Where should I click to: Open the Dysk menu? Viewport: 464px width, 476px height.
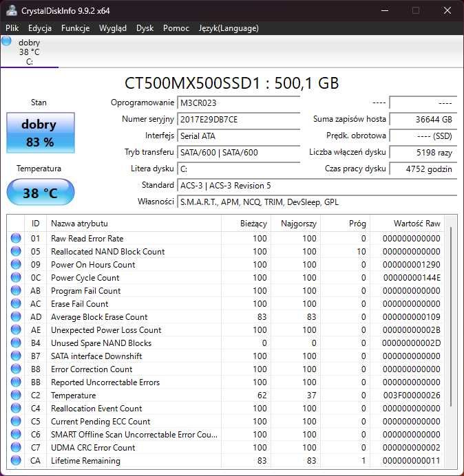[145, 28]
